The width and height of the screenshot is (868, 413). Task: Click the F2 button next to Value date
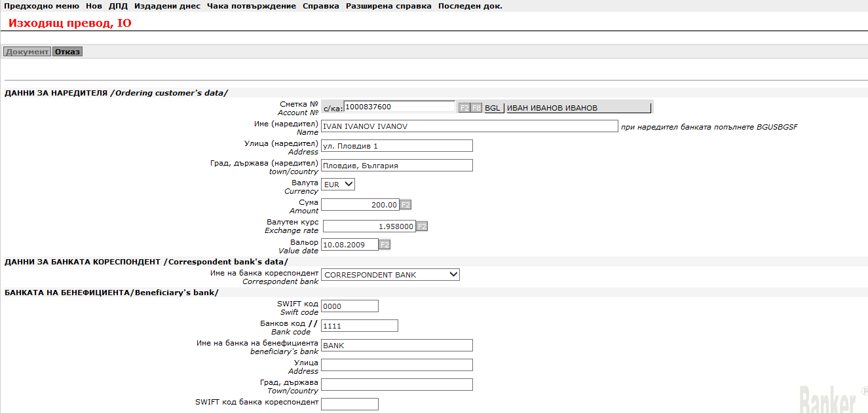(385, 245)
